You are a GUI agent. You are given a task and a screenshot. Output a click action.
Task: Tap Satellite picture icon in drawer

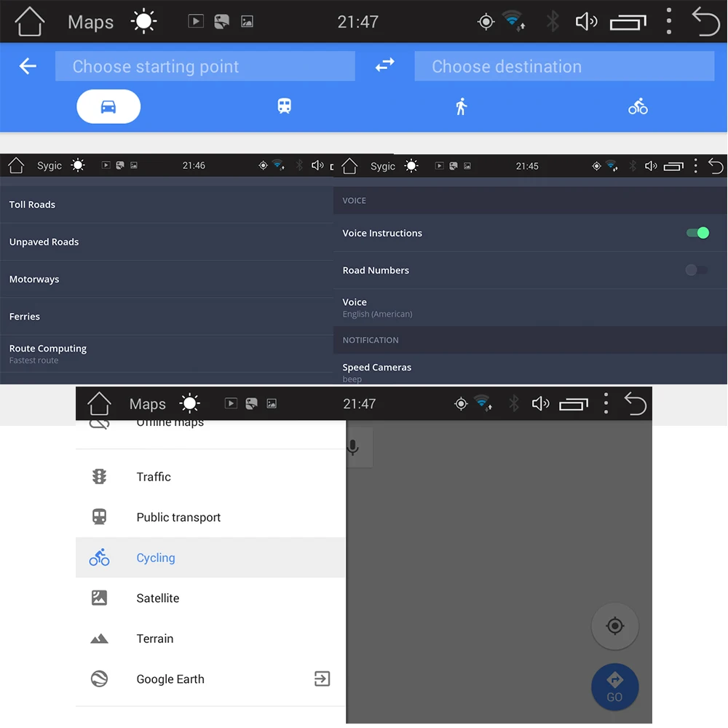99,598
